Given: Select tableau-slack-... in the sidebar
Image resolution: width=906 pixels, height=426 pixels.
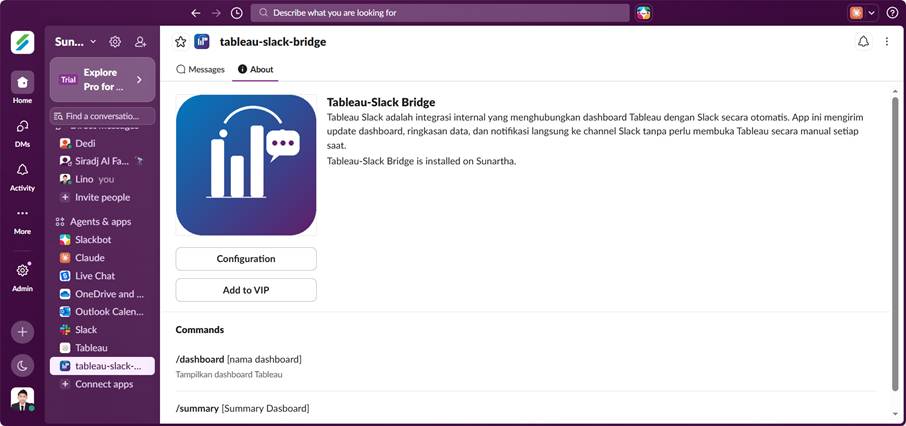Looking at the screenshot, I should (x=102, y=366).
